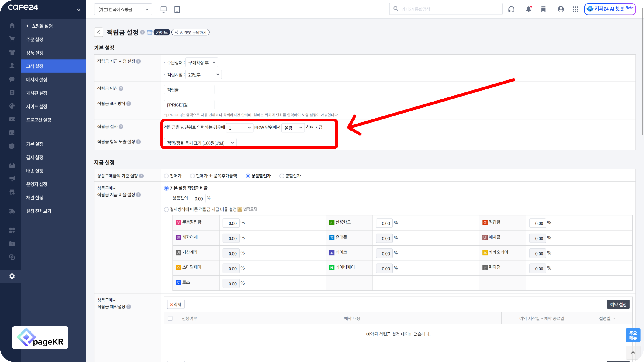Expand the 적립시점 20일후 dropdown
Screen dimensions: 644x362
[203, 75]
